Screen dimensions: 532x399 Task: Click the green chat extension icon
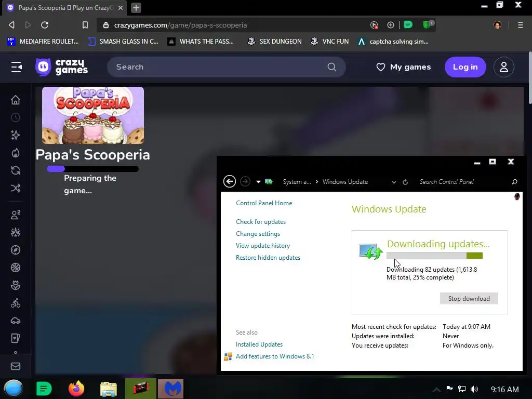click(408, 24)
